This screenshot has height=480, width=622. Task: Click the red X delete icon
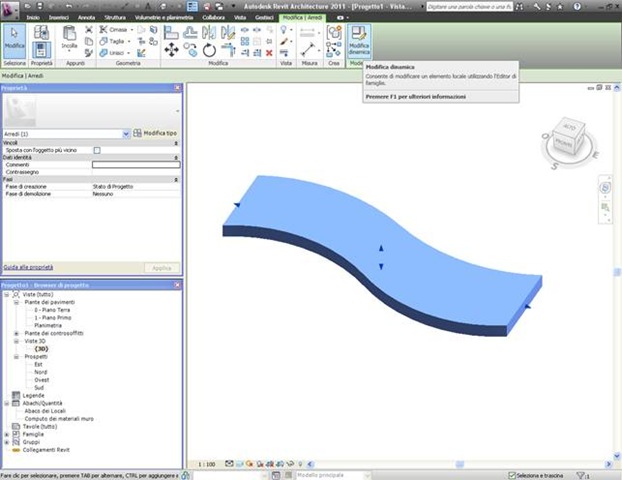click(x=269, y=51)
